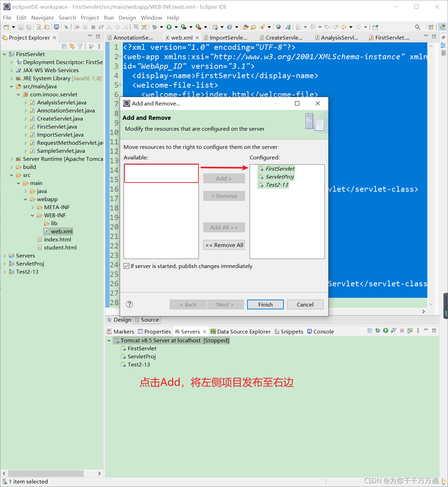Click the New wizard toolbar icon
This screenshot has width=448, height=487.
pyautogui.click(x=6, y=27)
